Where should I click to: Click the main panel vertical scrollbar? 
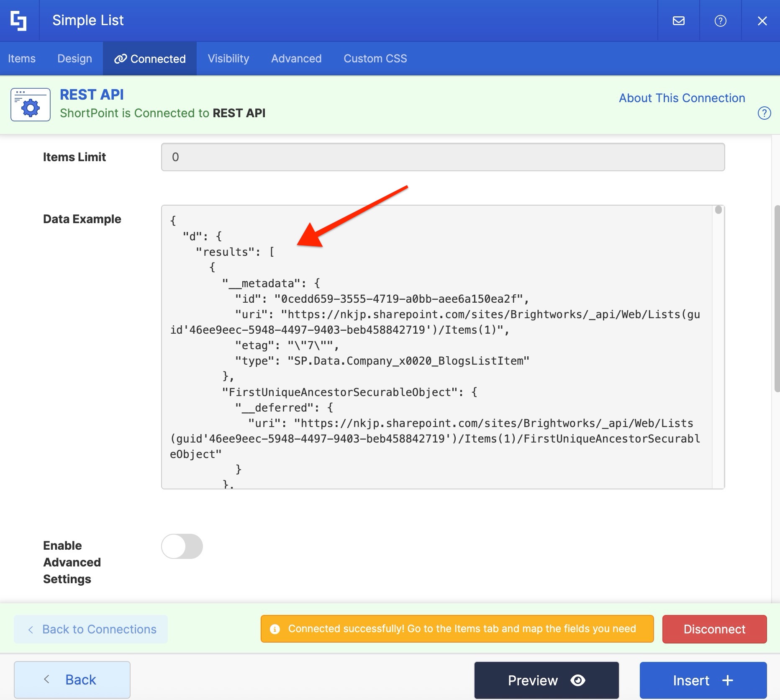[777, 299]
